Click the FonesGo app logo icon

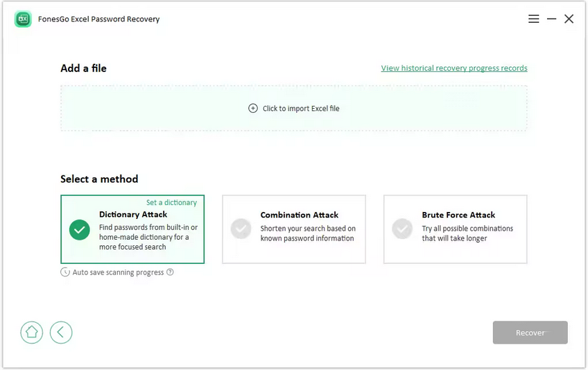click(x=23, y=19)
